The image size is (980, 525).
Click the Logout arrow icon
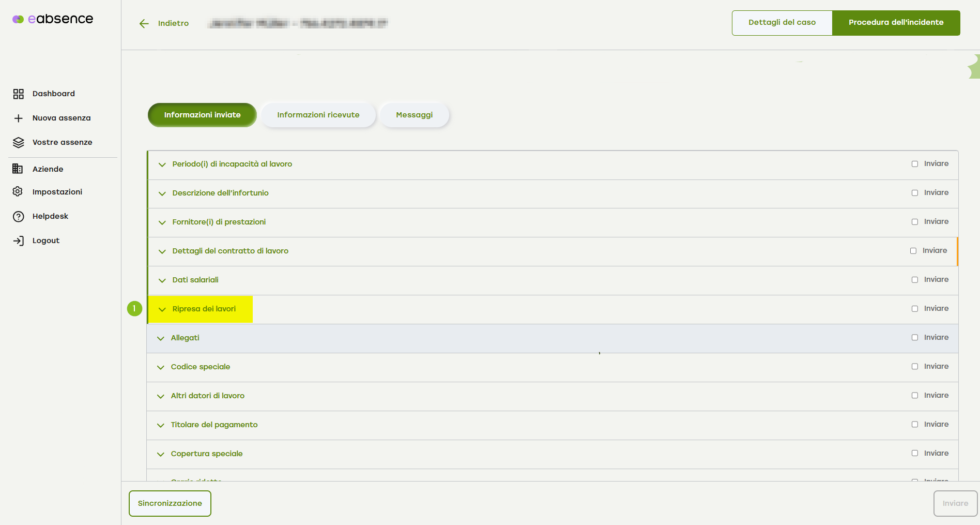click(x=19, y=241)
